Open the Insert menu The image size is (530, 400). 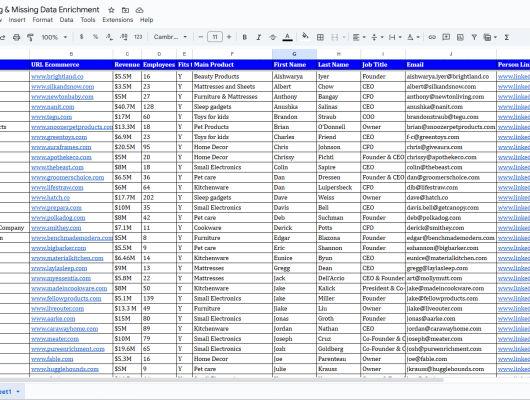click(x=17, y=20)
